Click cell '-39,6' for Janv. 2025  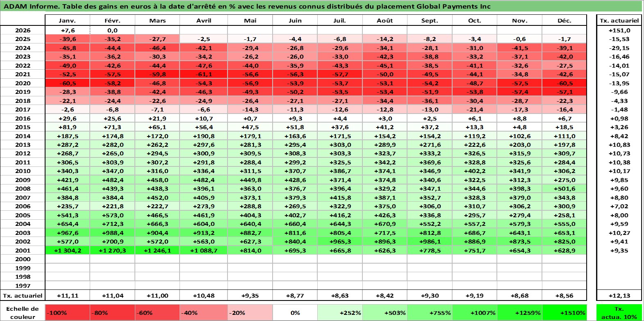[x=67, y=39]
